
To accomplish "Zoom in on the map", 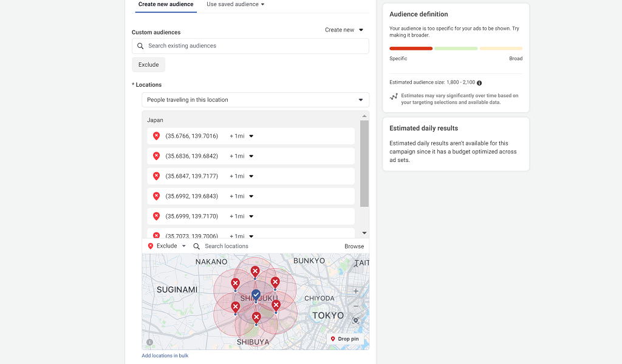I will pyautogui.click(x=356, y=291).
